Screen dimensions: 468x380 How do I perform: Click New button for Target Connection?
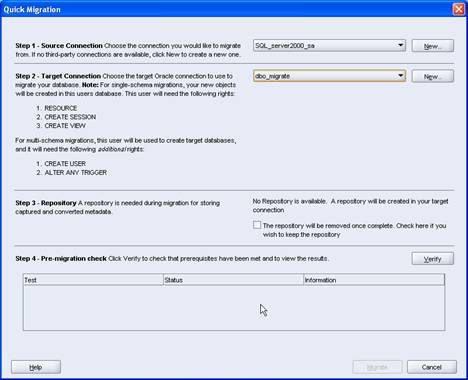click(x=433, y=76)
